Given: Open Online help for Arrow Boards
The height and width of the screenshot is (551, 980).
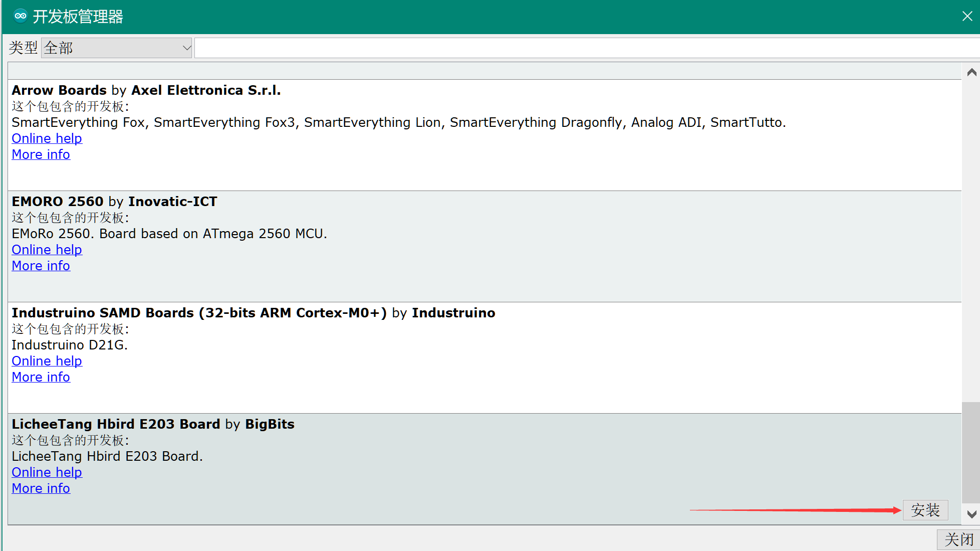Looking at the screenshot, I should pos(47,138).
